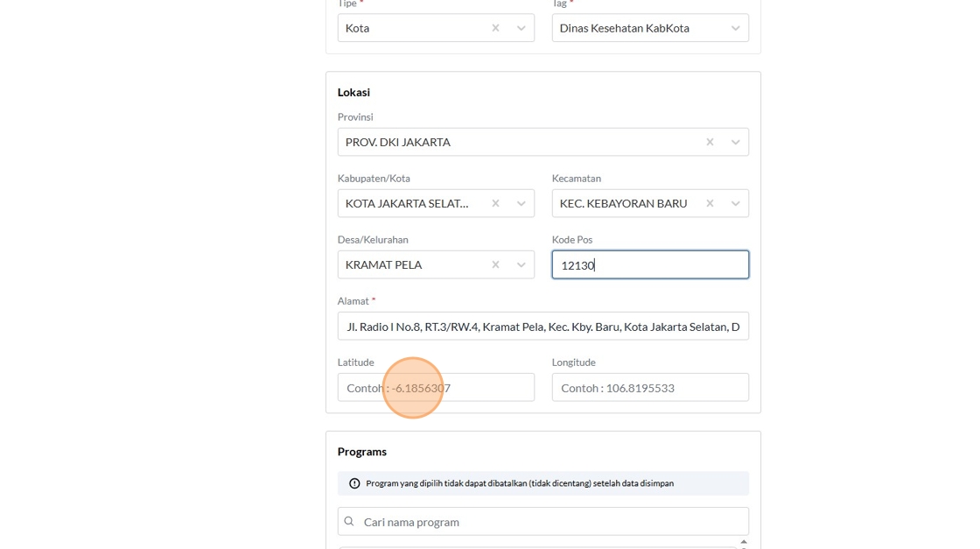This screenshot has height=549, width=980.
Task: Focus the Longitude input field
Action: 649,388
